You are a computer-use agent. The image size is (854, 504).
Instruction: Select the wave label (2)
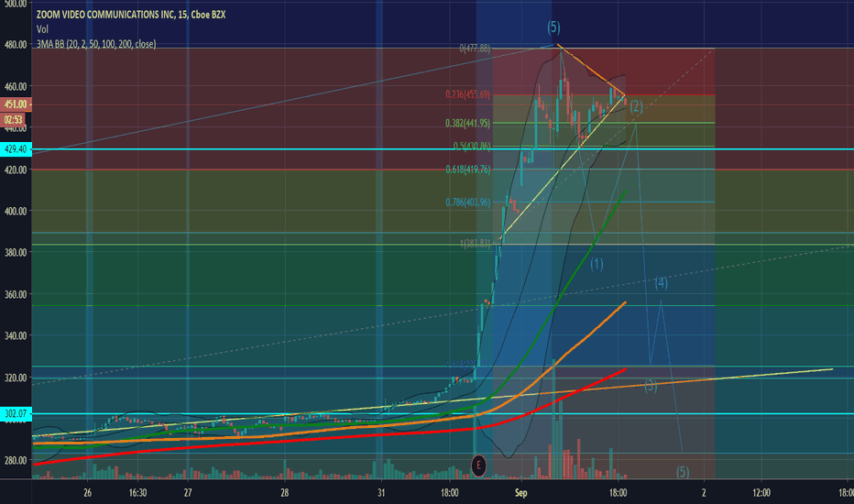[x=636, y=106]
